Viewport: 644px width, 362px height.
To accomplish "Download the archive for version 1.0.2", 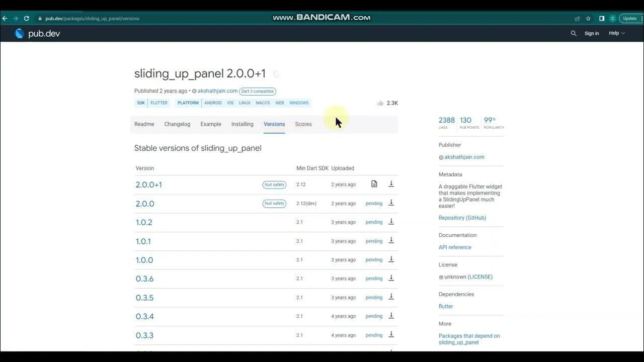I will 391,222.
